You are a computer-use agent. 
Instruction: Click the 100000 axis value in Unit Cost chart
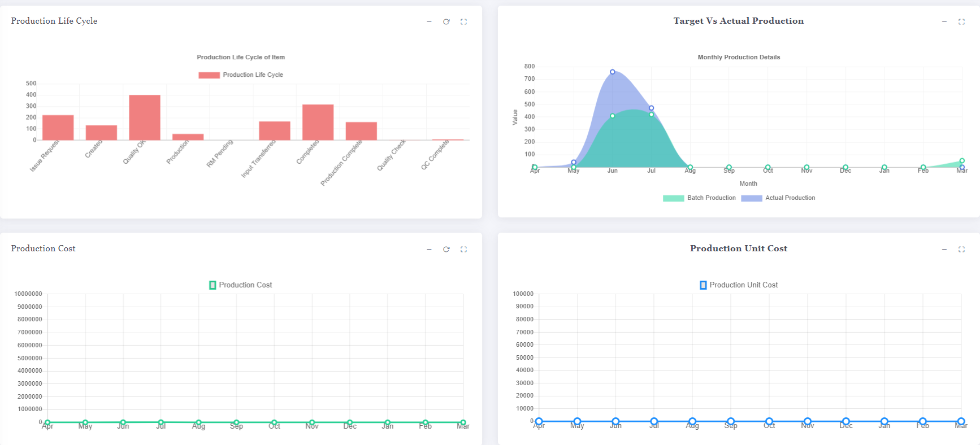tap(523, 294)
